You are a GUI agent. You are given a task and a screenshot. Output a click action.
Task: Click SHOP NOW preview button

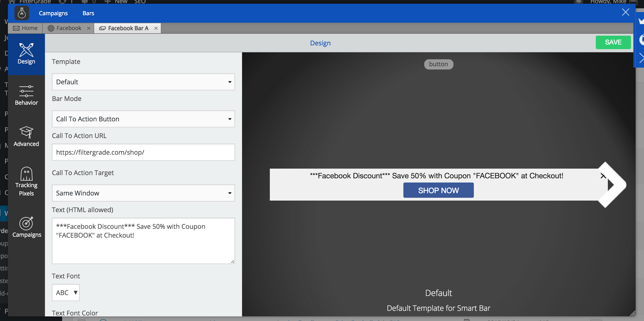click(x=438, y=190)
